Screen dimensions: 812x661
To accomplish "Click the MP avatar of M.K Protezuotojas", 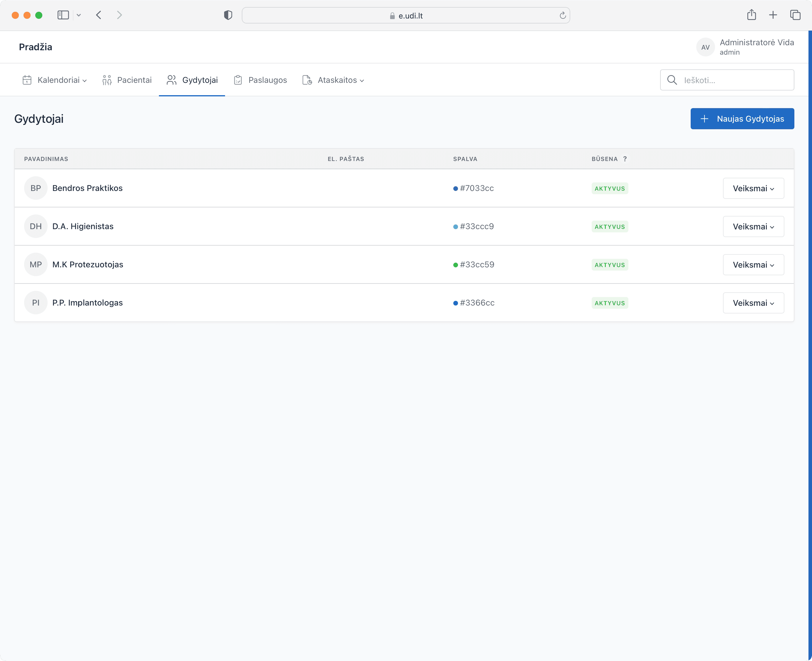I will [x=36, y=264].
